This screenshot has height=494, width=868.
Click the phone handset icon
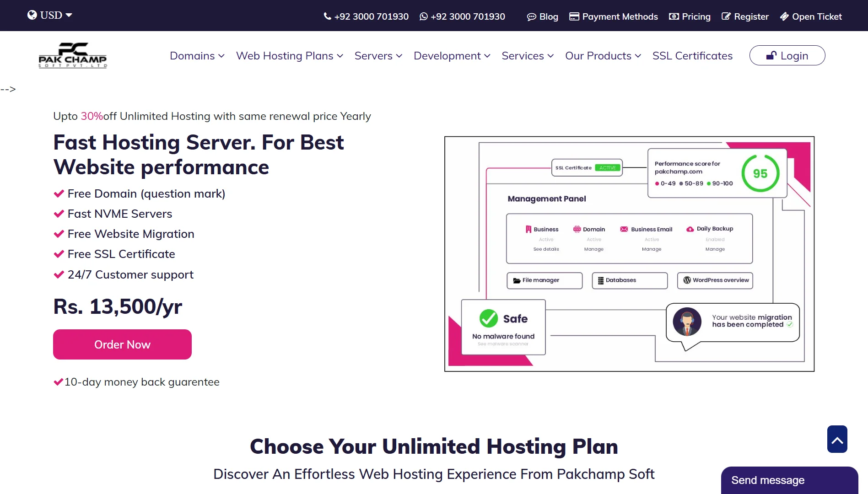[328, 16]
